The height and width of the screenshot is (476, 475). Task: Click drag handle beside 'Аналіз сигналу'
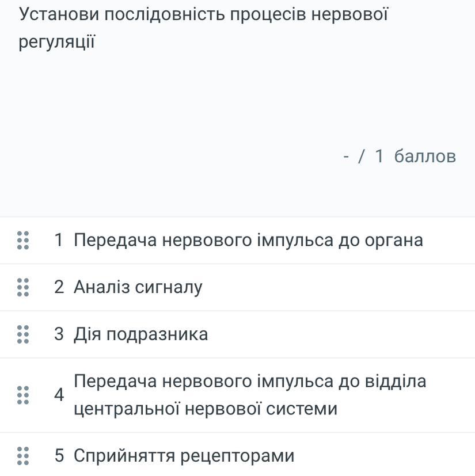tap(23, 287)
